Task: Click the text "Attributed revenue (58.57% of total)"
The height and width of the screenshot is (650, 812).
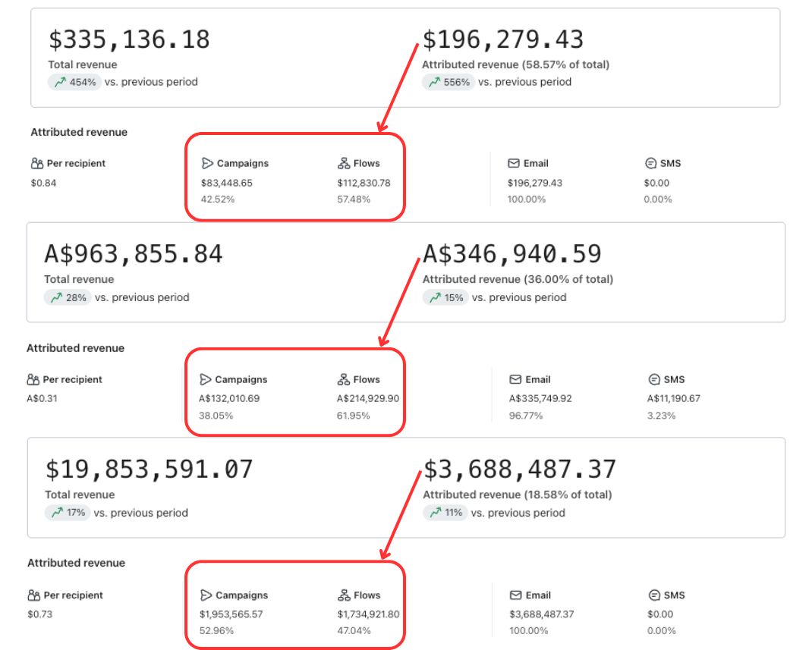Action: tap(516, 64)
